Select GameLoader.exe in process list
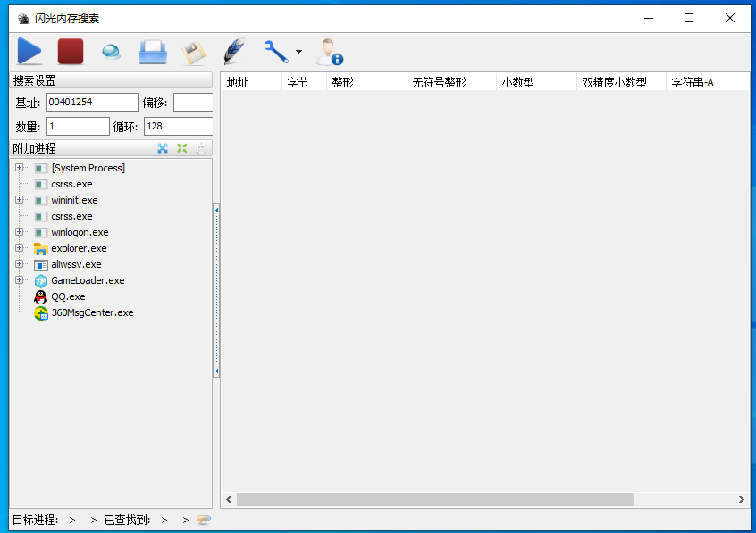The image size is (756, 533). pos(88,280)
